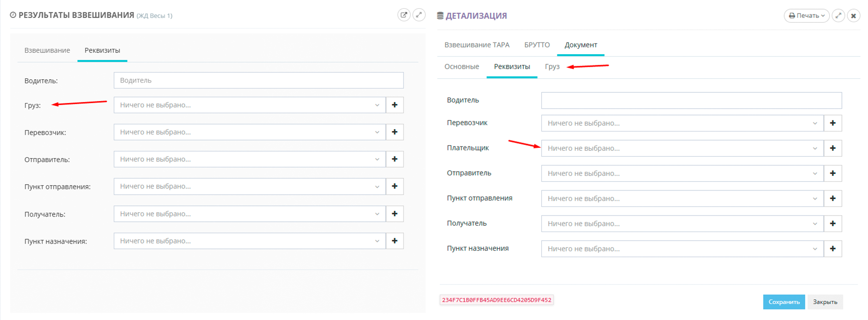Screen dimensions: 868x320
Task: Add new Груз entry with plus
Action: (x=395, y=105)
